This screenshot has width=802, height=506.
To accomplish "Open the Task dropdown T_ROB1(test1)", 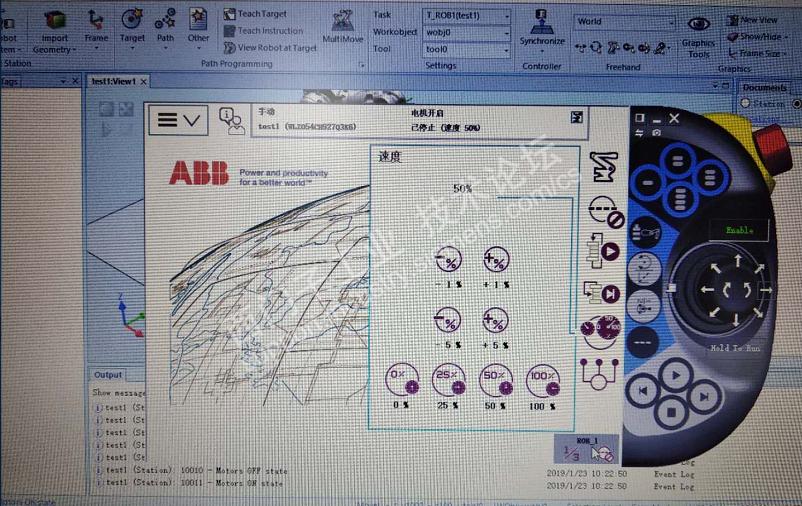I will [466, 16].
